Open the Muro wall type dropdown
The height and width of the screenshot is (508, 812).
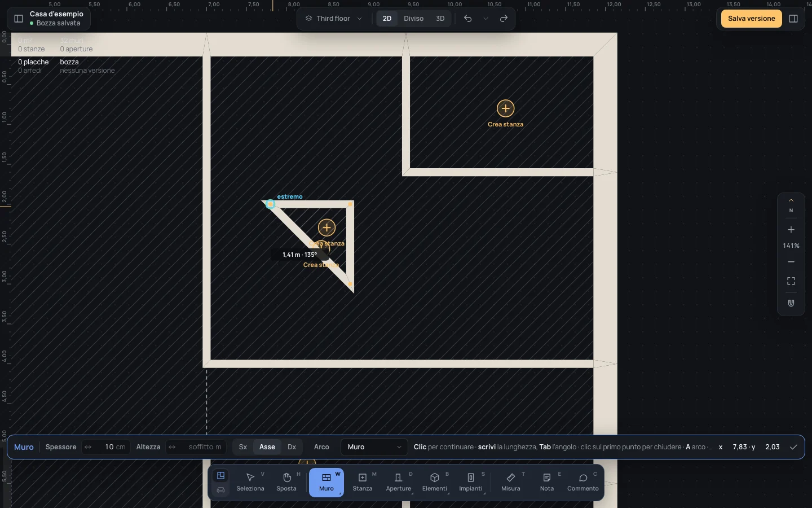(x=374, y=447)
